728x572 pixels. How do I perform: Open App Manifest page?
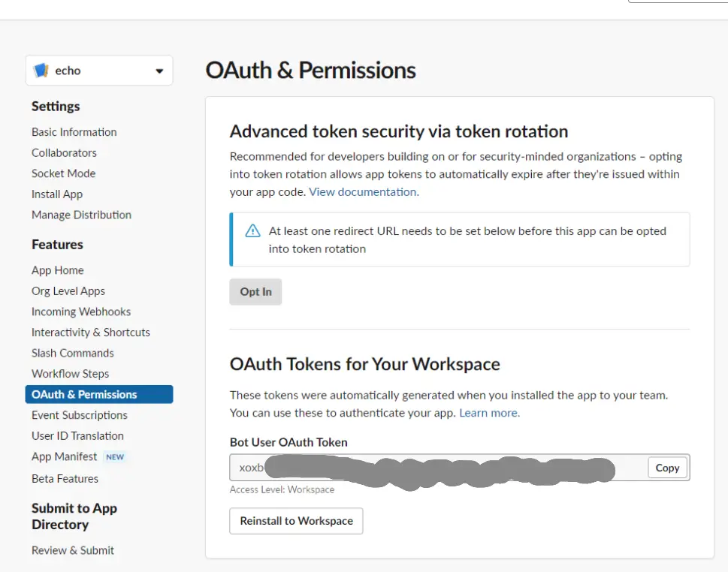64,457
